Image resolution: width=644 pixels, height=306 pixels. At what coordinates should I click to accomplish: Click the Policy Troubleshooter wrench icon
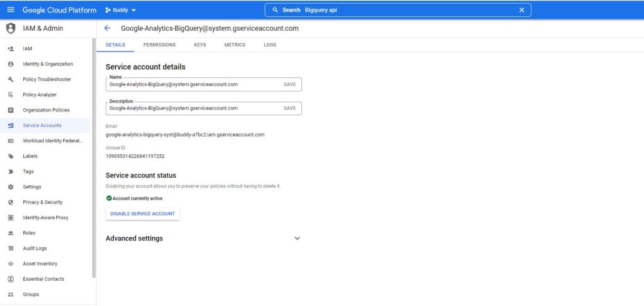pos(11,79)
